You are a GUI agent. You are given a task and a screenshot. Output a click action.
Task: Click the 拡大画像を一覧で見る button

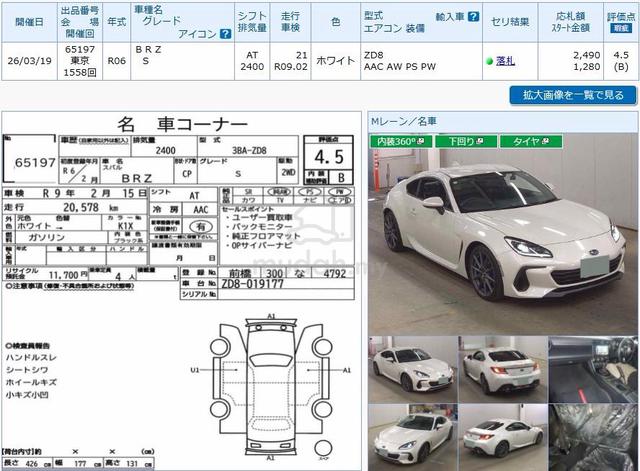[573, 96]
